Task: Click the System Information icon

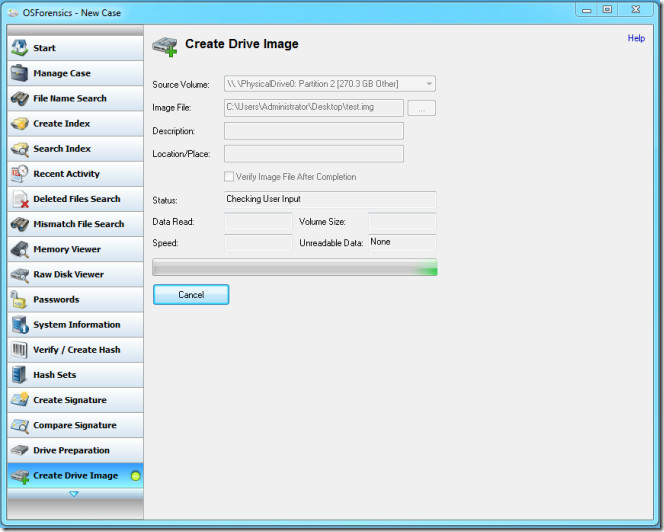Action: click(19, 324)
